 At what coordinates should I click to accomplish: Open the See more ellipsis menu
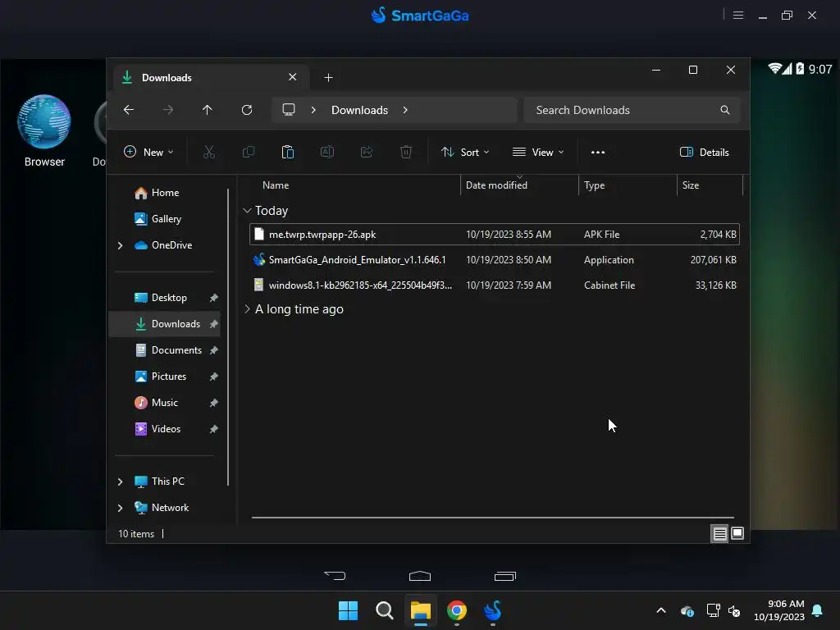coord(598,152)
